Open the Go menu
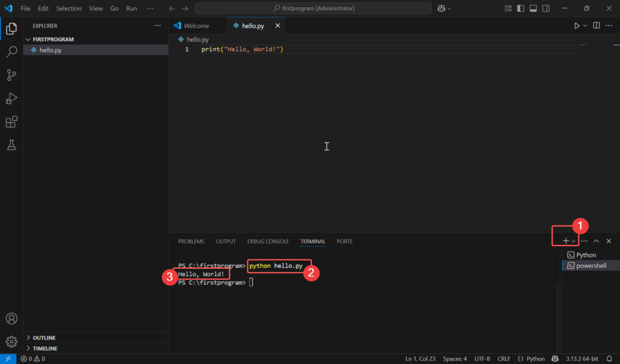Screen dimensions: 620x364 tap(114, 8)
